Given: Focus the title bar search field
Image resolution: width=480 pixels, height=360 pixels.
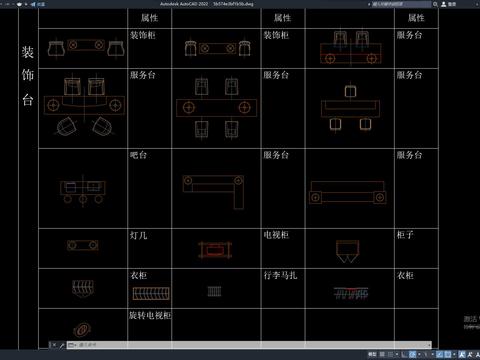Looking at the screenshot, I should [402, 4].
